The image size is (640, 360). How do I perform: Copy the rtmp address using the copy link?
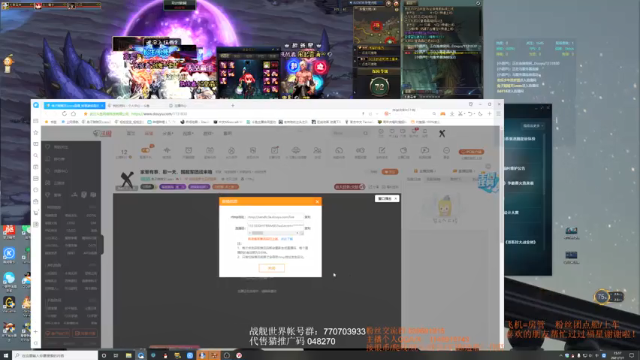point(307,217)
